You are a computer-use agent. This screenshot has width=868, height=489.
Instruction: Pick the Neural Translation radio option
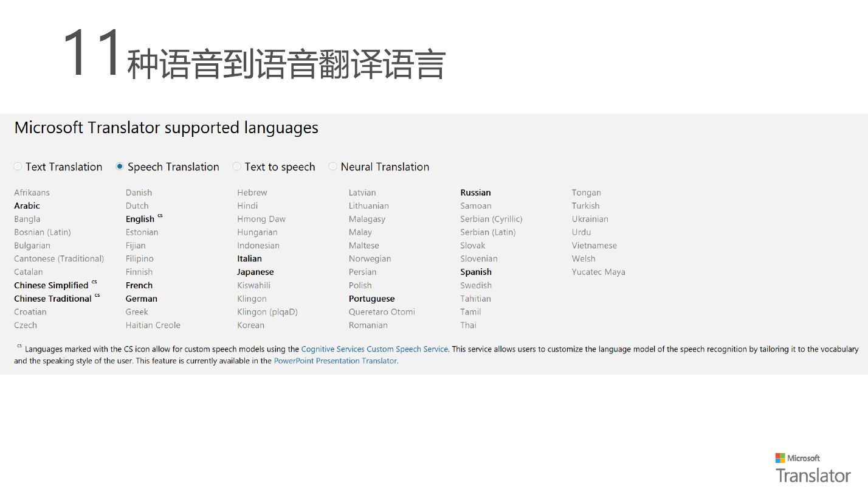coord(333,167)
